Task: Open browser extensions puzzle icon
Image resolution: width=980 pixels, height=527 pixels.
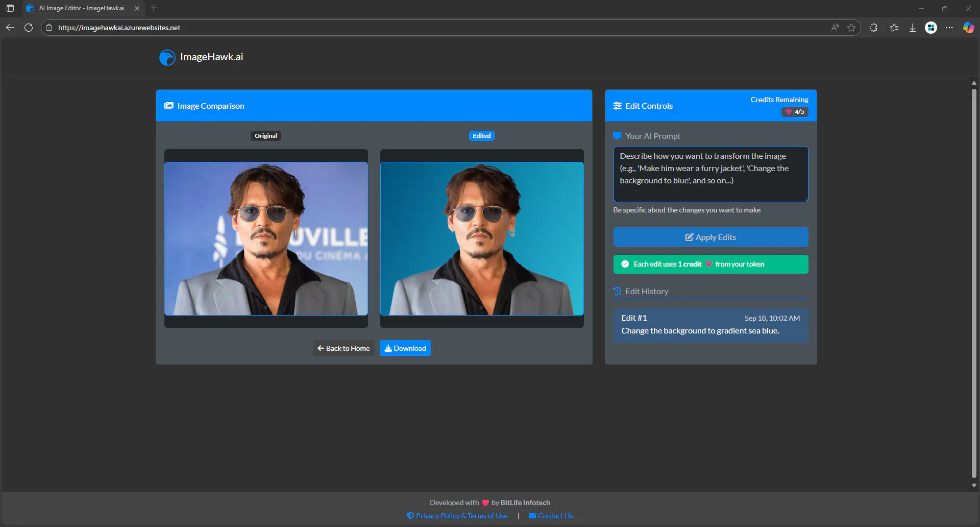Action: coord(873,28)
